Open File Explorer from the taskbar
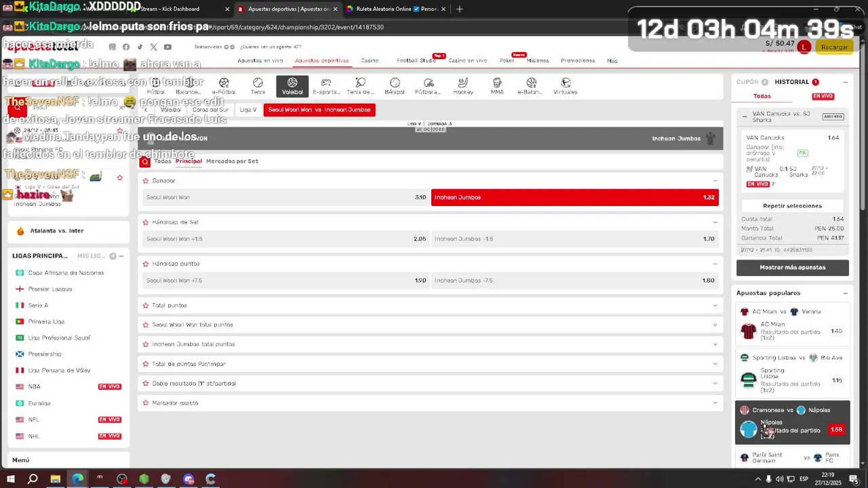 tap(55, 479)
